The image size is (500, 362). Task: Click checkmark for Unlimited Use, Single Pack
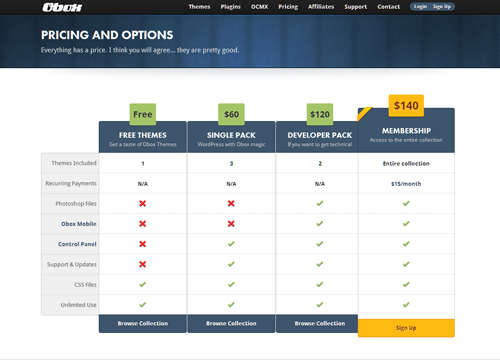click(x=231, y=305)
